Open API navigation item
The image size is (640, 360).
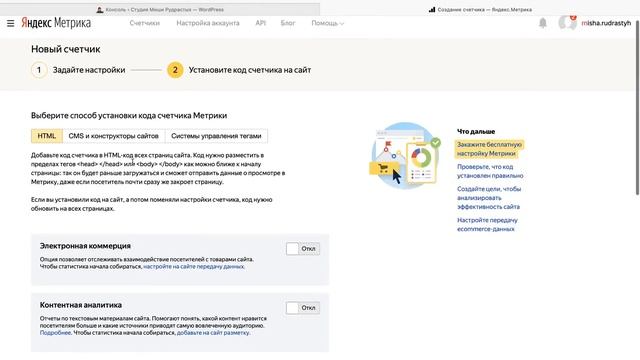click(260, 23)
